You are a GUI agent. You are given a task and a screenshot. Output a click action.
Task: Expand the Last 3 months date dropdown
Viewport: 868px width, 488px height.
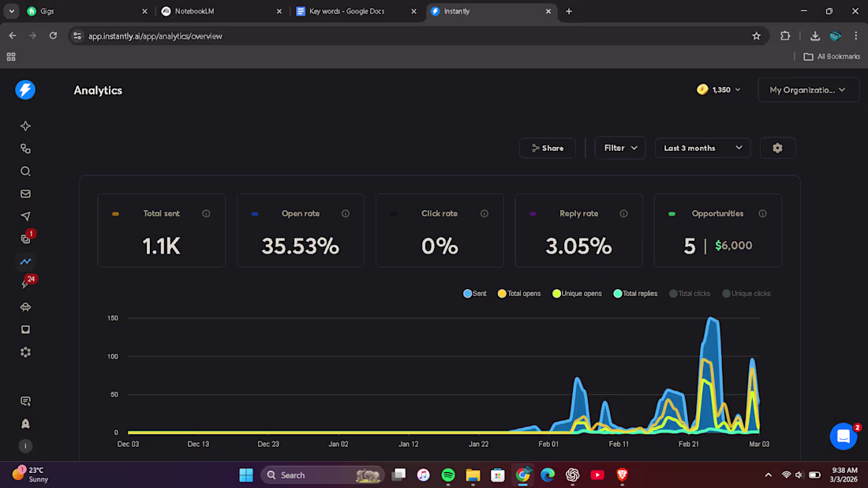702,148
